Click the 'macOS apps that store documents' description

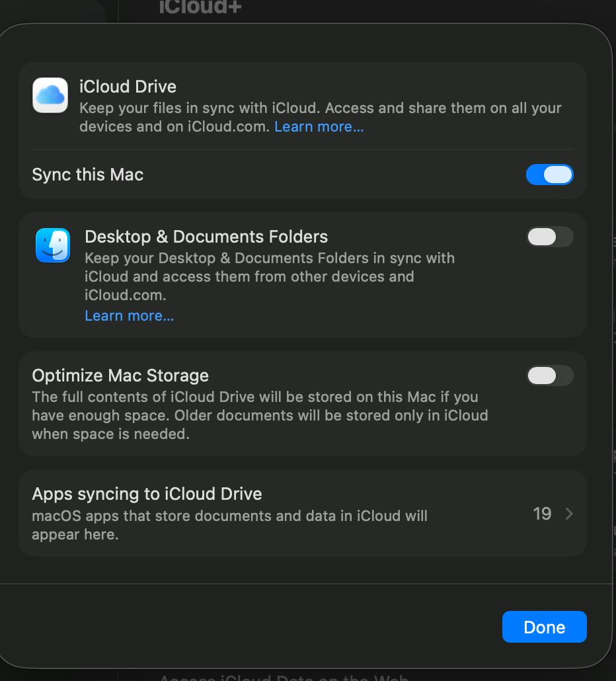pyautogui.click(x=229, y=525)
